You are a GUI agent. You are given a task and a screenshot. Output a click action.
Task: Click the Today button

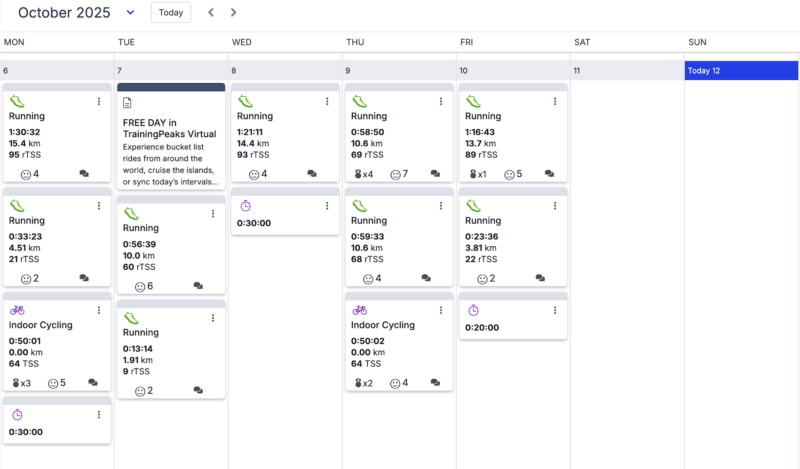171,13
